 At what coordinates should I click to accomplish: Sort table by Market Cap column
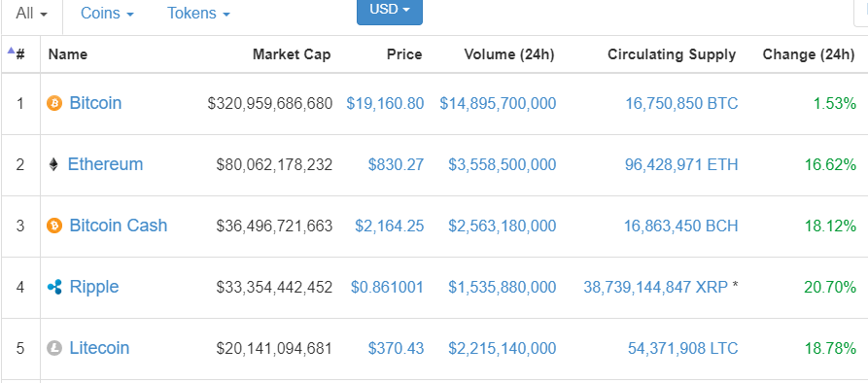point(292,54)
